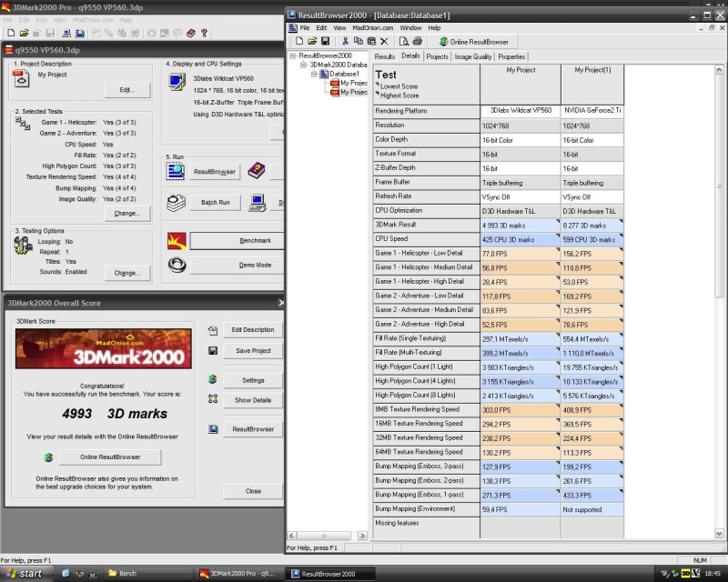Screen dimensions: 728x582
Task: Click the Batch Run button
Action: click(215, 203)
